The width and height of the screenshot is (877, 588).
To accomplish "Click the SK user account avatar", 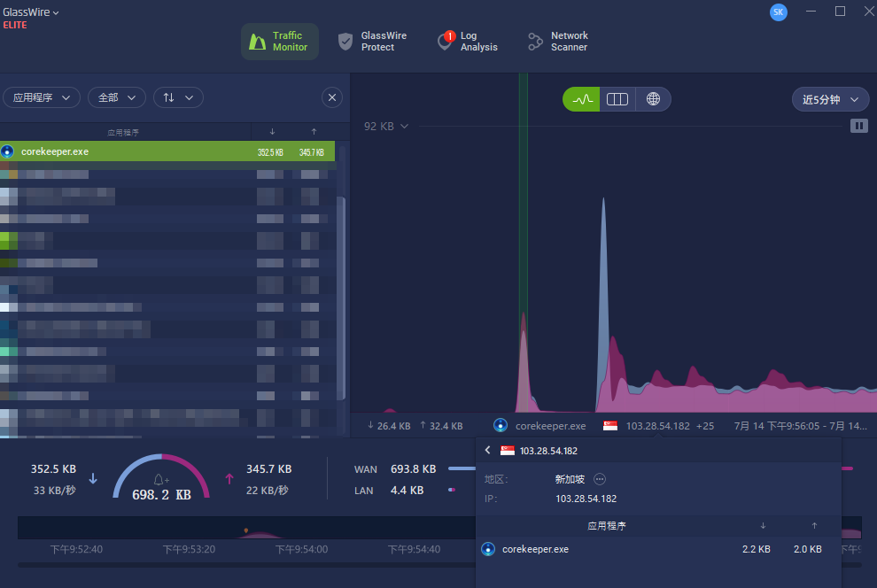I will pos(778,12).
